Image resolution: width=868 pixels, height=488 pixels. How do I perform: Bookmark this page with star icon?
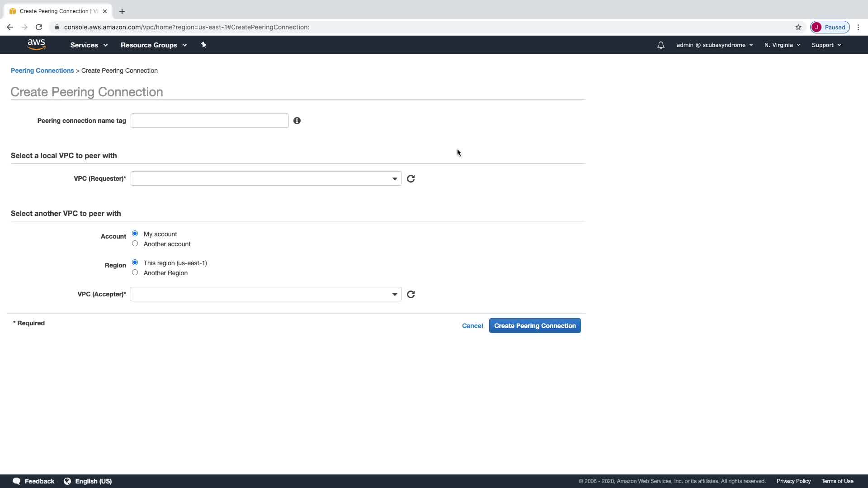tap(798, 27)
